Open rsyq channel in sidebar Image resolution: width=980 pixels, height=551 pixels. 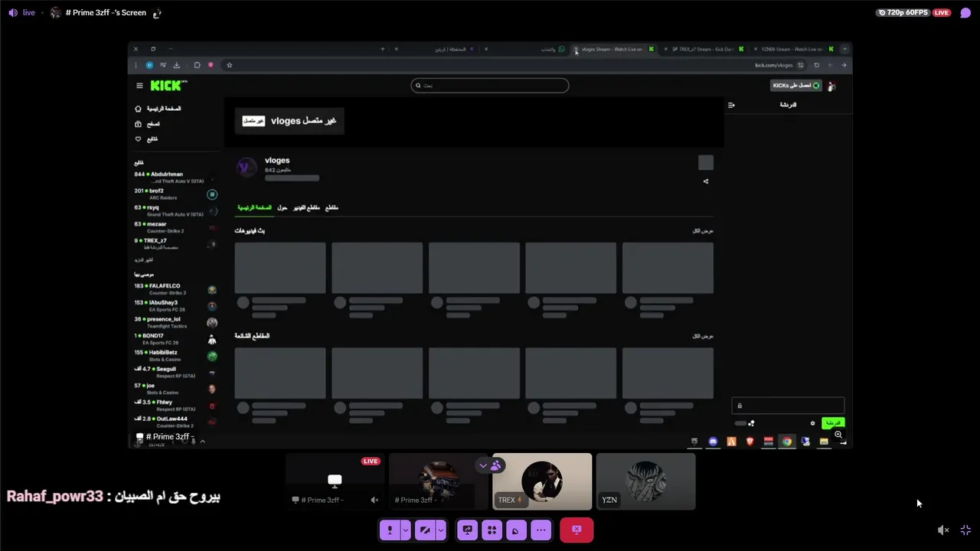click(175, 210)
